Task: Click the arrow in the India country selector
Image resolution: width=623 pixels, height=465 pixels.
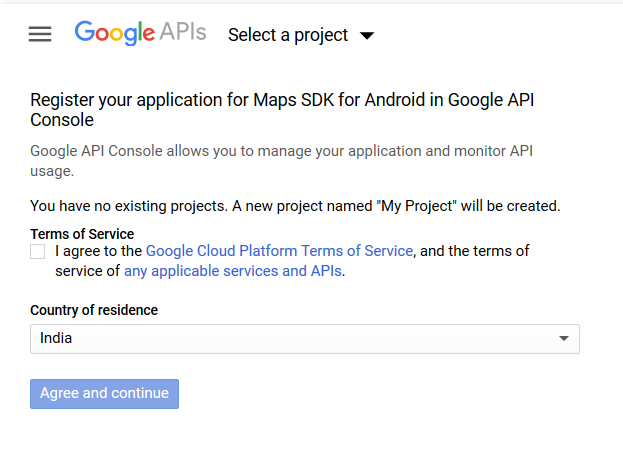Action: pyautogui.click(x=563, y=339)
